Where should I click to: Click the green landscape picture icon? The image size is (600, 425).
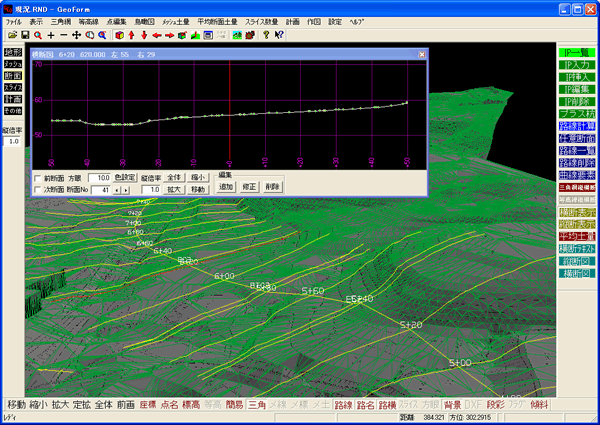[237, 35]
